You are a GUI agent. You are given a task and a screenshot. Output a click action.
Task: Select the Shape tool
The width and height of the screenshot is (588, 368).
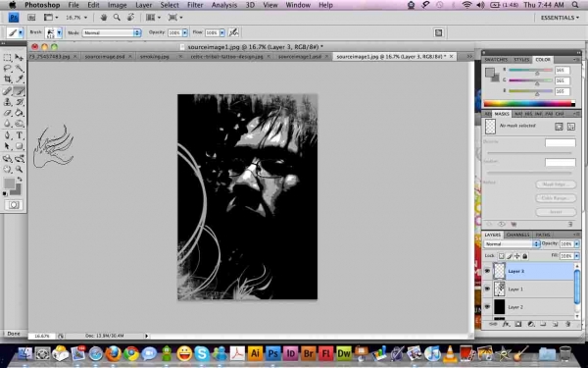(x=20, y=146)
